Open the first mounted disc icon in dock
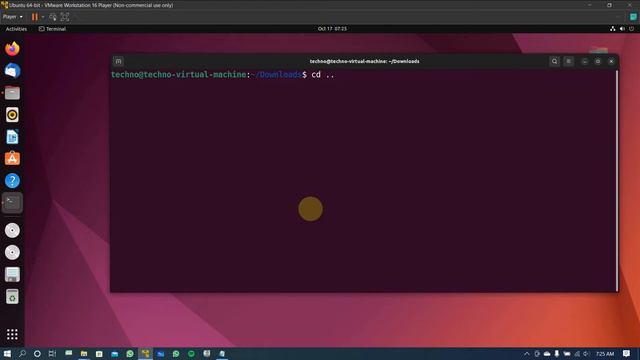The width and height of the screenshot is (640, 360). (x=12, y=231)
